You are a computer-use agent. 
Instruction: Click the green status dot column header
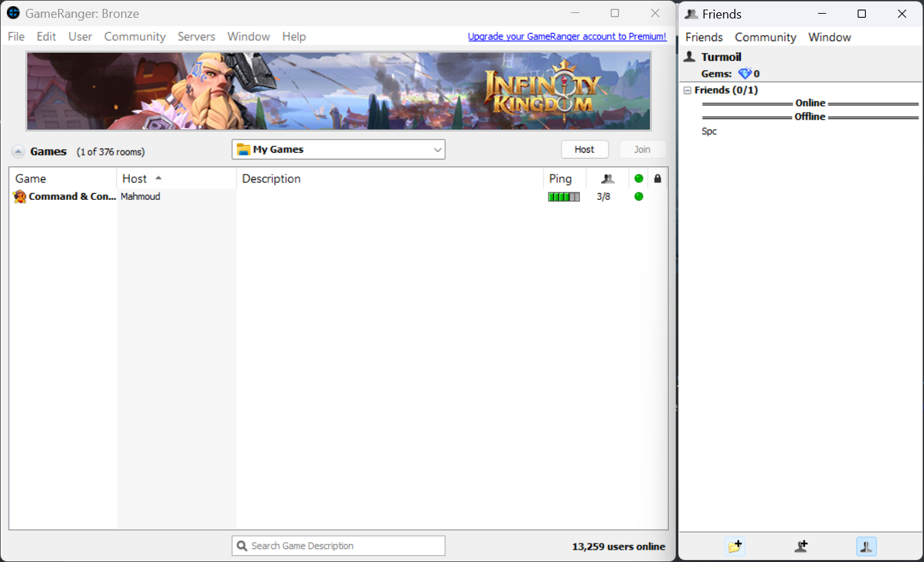[x=639, y=179]
